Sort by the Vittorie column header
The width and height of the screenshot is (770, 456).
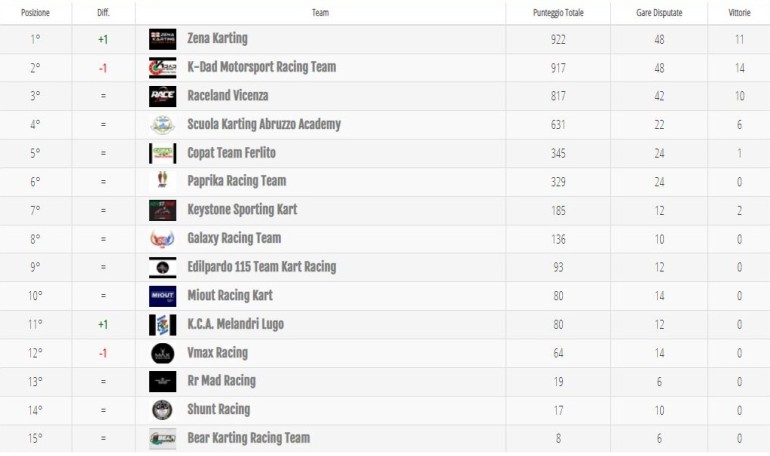(740, 13)
